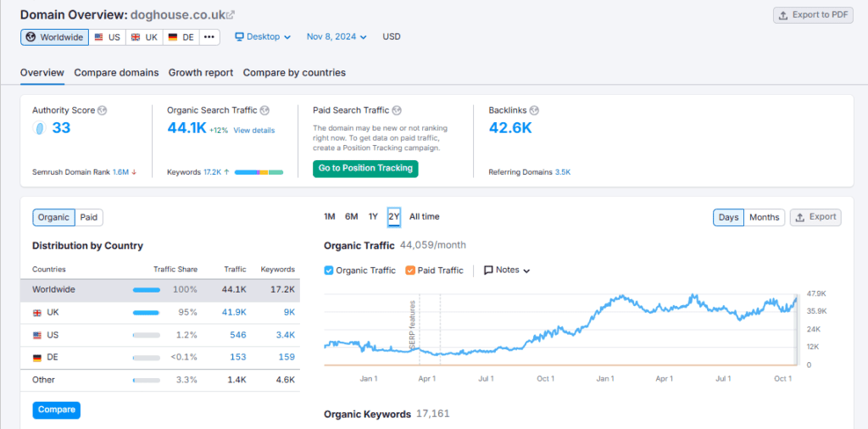Select the DE flag database button
The width and height of the screenshot is (868, 429).
pyautogui.click(x=181, y=37)
